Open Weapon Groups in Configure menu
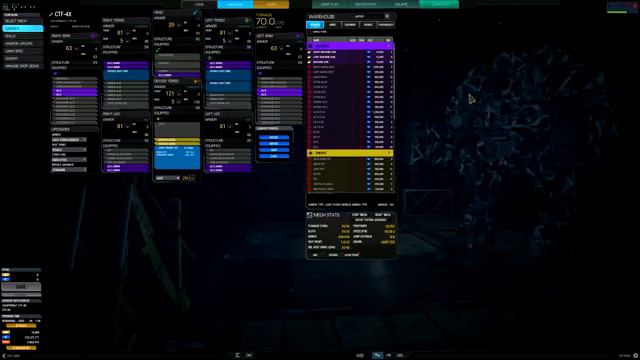Image resolution: width=640 pixels, height=360 pixels. [x=22, y=43]
